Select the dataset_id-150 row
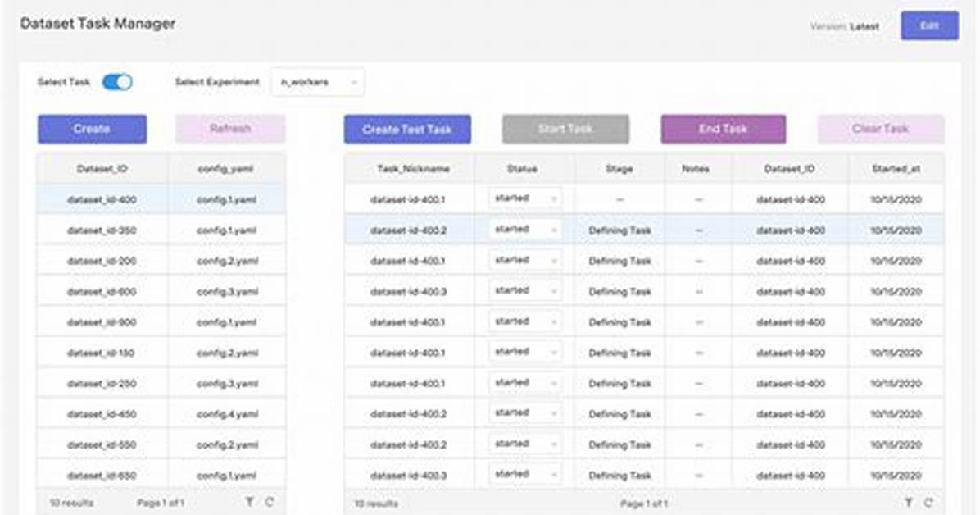 tap(161, 353)
